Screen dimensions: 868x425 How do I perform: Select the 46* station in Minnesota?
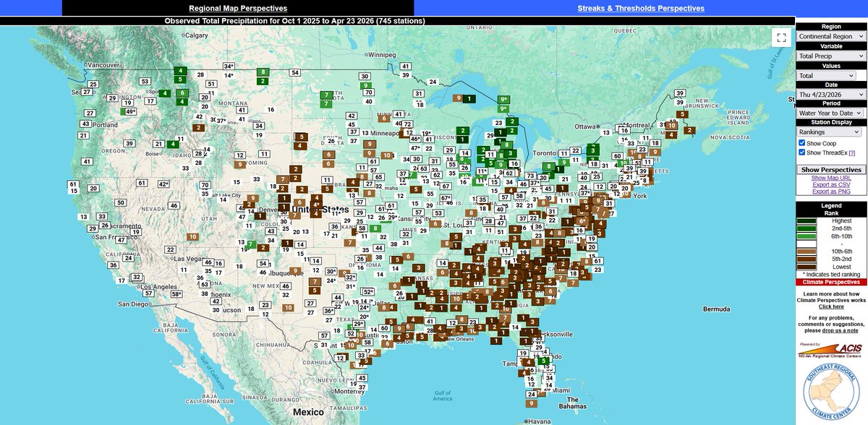tap(415, 139)
